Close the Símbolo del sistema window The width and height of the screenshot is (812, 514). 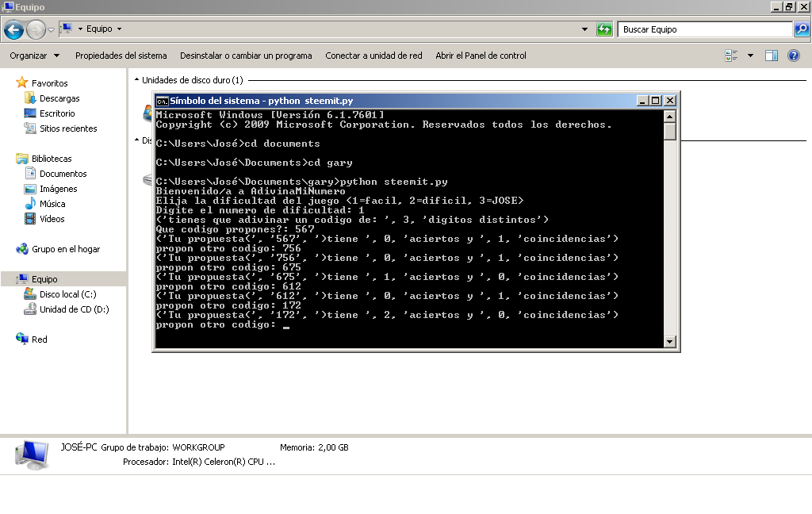coord(669,101)
